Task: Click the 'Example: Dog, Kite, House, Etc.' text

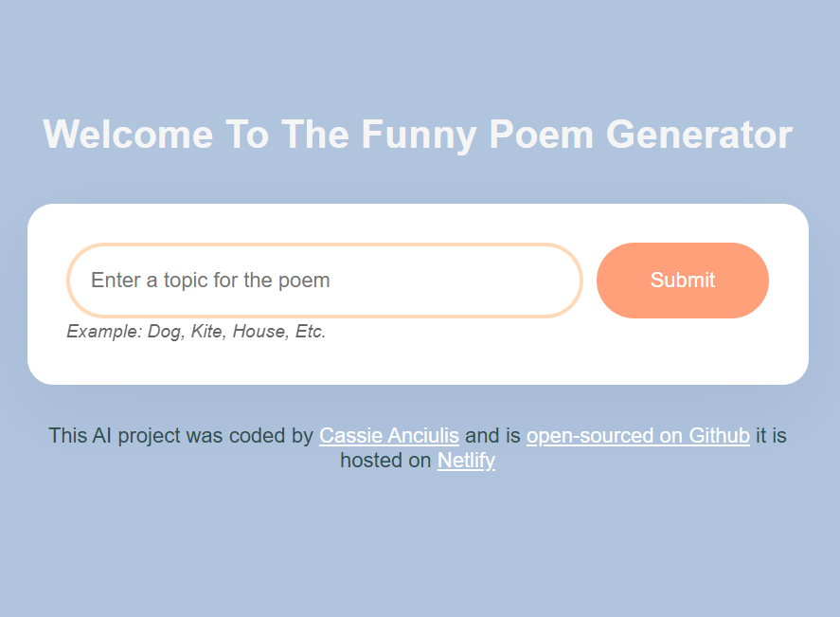Action: point(195,332)
